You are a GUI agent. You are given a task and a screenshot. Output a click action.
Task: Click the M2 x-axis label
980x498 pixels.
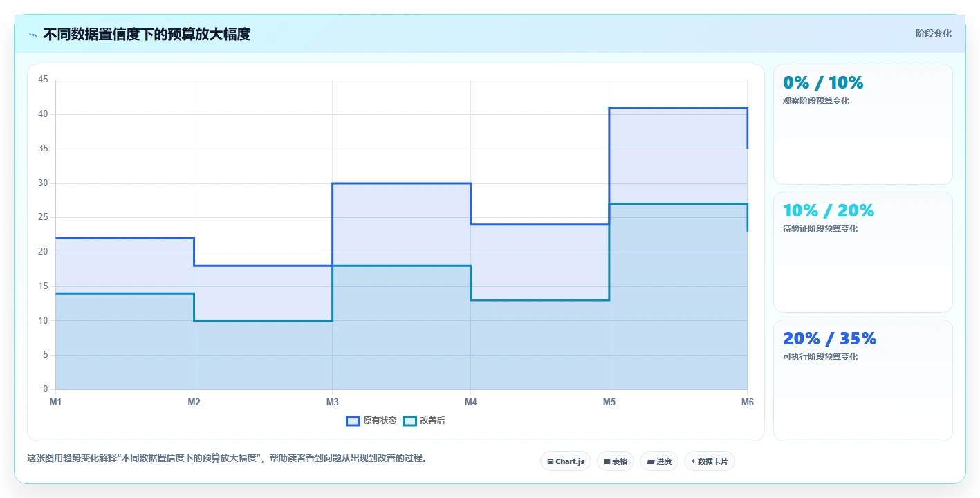pos(194,402)
